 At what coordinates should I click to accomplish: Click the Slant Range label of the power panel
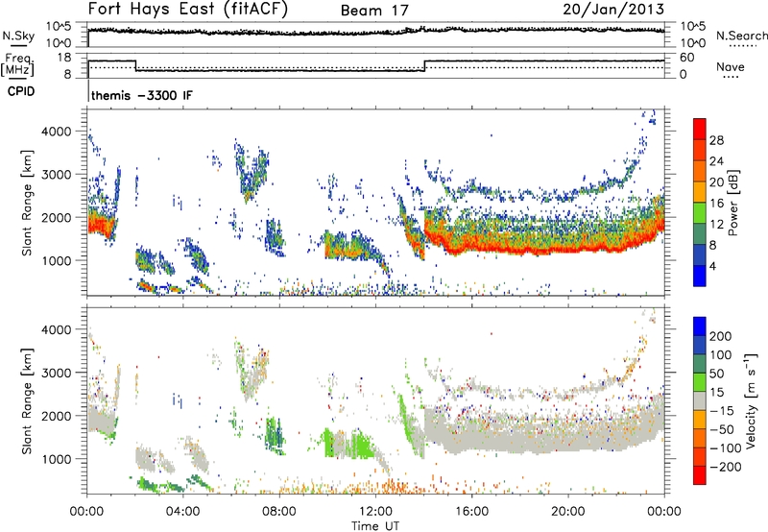click(27, 203)
